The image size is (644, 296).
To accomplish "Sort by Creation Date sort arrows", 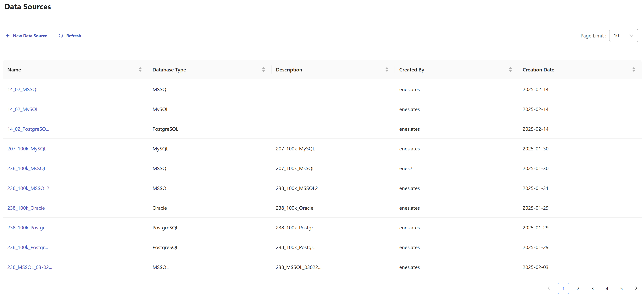I will [634, 70].
